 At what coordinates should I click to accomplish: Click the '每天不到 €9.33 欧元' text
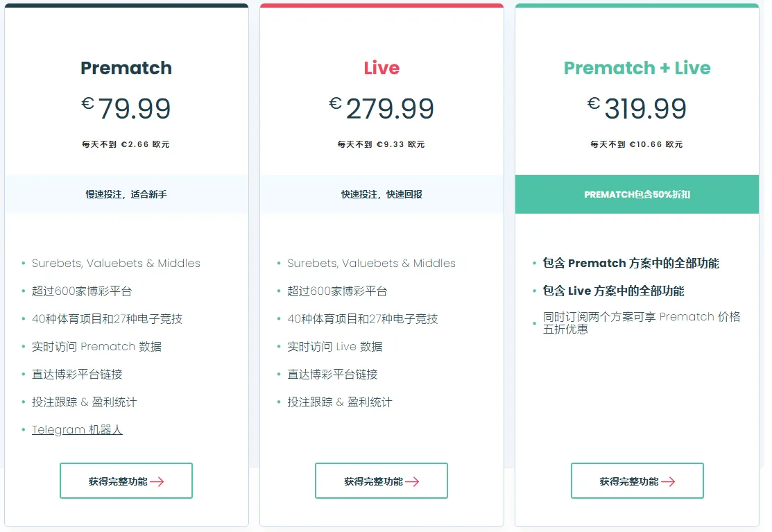click(x=381, y=144)
